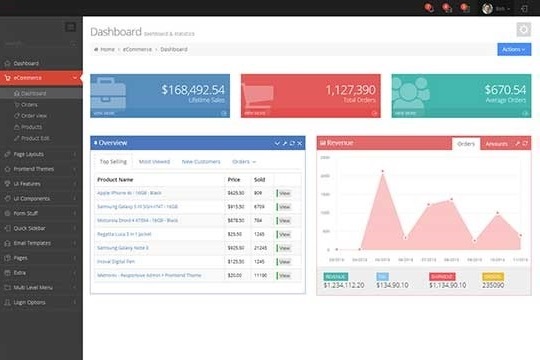
Task: Click the Products icon in sidebar
Action: (x=17, y=127)
